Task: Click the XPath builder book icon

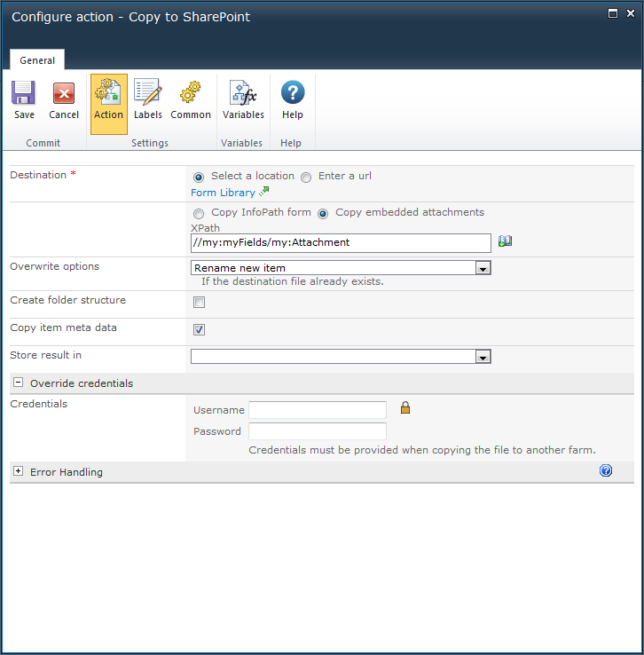Action: 505,241
